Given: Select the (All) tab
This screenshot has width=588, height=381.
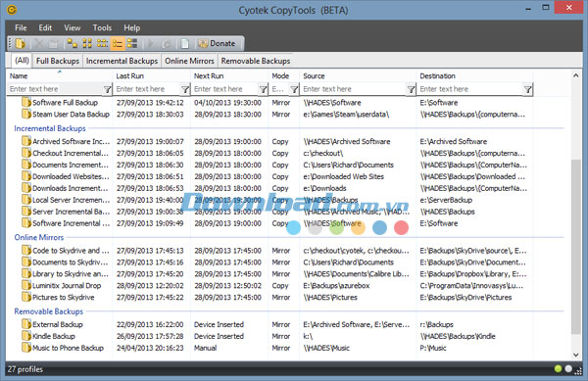Looking at the screenshot, I should [22, 61].
